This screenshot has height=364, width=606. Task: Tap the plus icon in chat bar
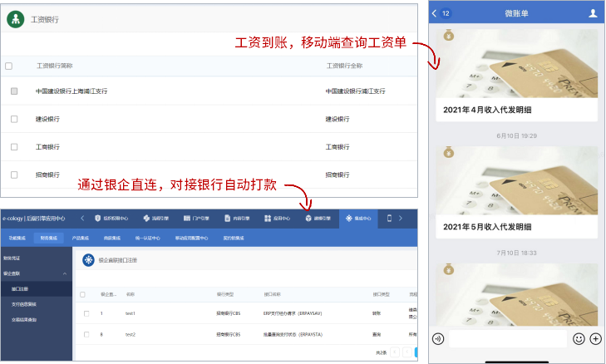click(595, 339)
